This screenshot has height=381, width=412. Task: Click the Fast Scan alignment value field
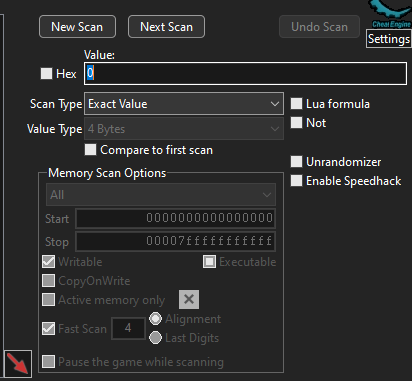click(128, 328)
